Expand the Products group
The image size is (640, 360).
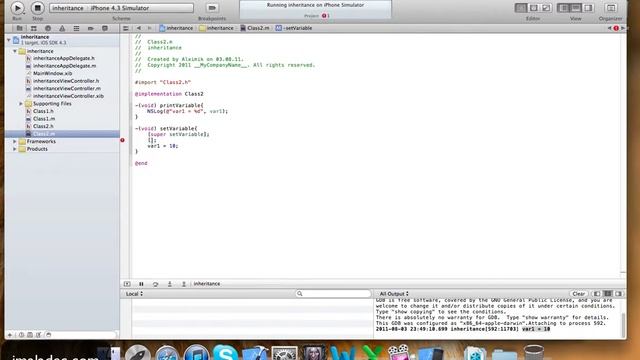pyautogui.click(x=15, y=149)
